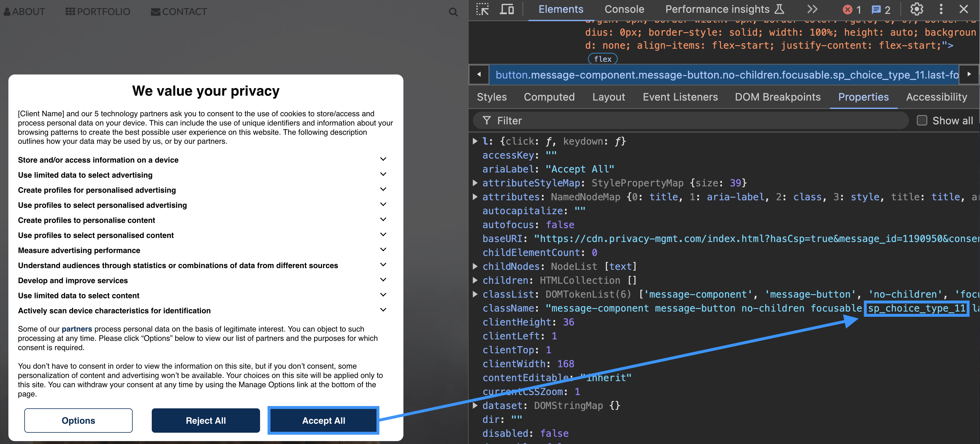Click the Accept All button
The height and width of the screenshot is (444, 980).
point(323,421)
